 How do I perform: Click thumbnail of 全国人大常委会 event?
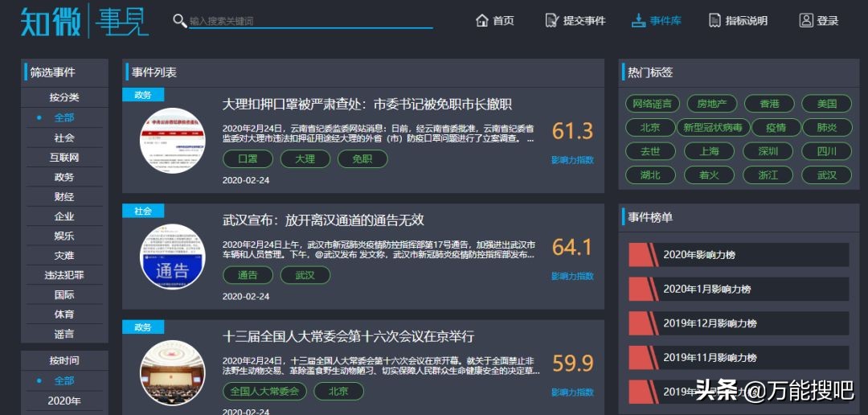pyautogui.click(x=172, y=373)
